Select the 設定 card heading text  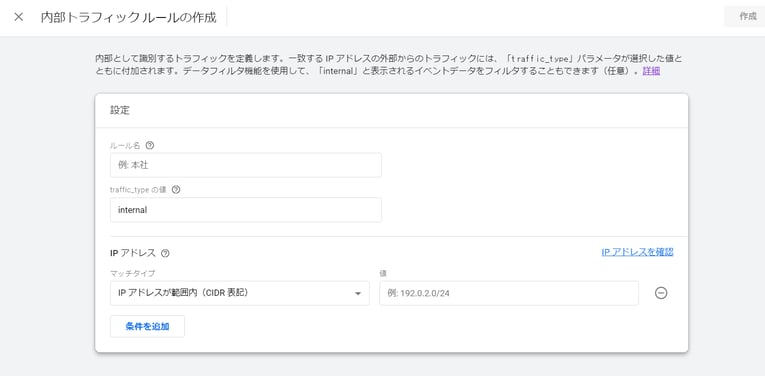pos(120,110)
